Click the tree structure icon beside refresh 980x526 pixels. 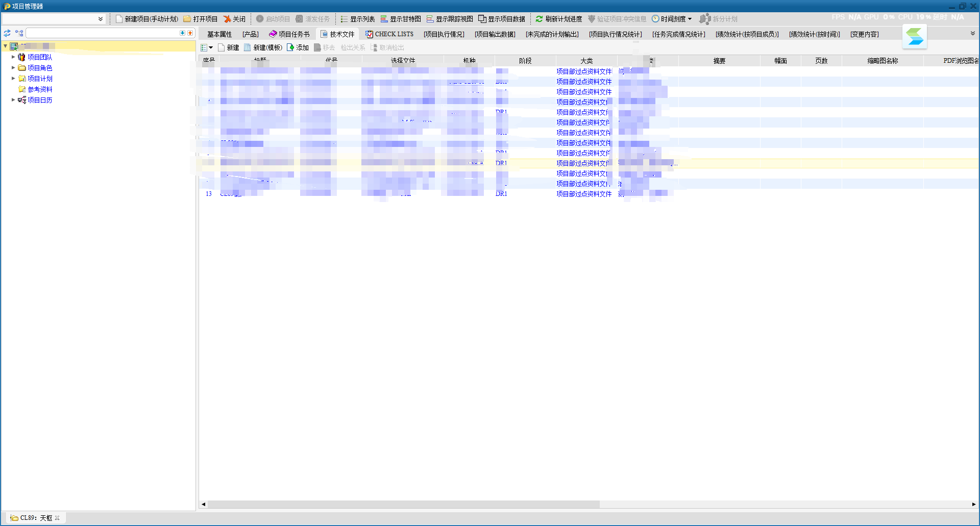tap(19, 33)
